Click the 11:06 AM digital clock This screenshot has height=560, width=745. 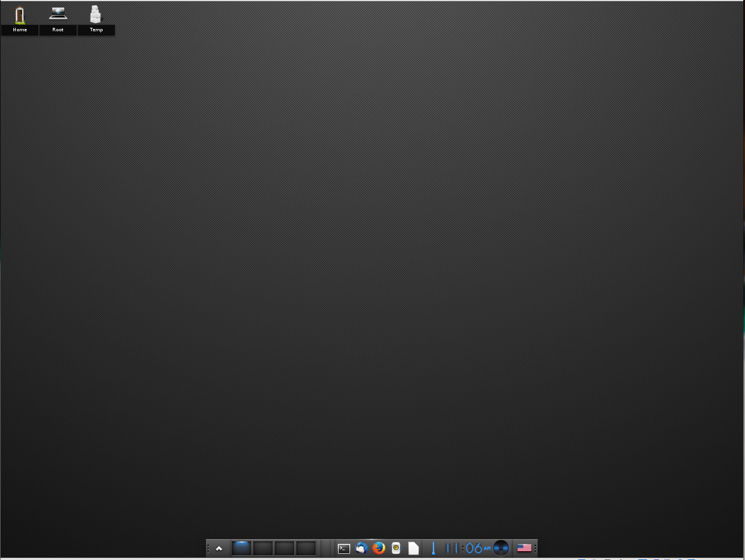pyautogui.click(x=468, y=548)
